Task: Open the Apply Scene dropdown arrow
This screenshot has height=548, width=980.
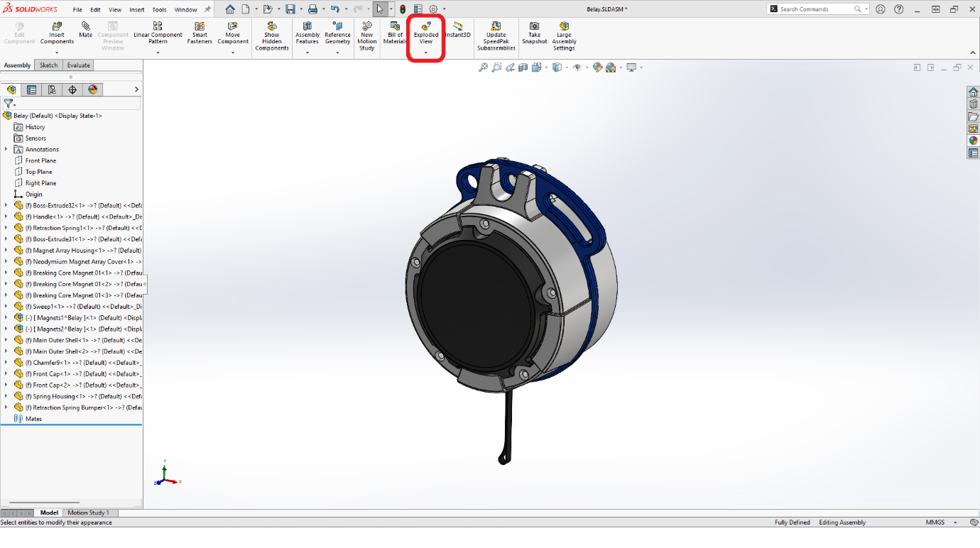Action: (x=621, y=67)
